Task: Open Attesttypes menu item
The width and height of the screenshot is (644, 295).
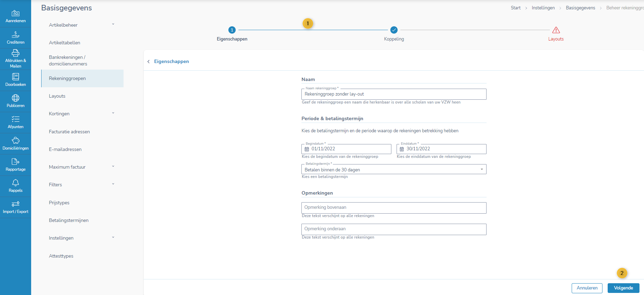Action: click(61, 256)
